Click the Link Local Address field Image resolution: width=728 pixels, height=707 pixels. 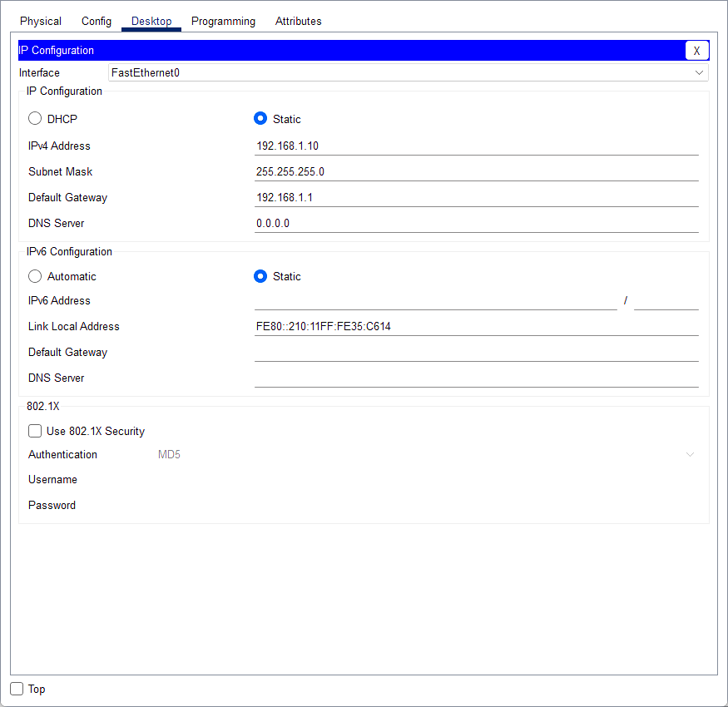tap(476, 326)
